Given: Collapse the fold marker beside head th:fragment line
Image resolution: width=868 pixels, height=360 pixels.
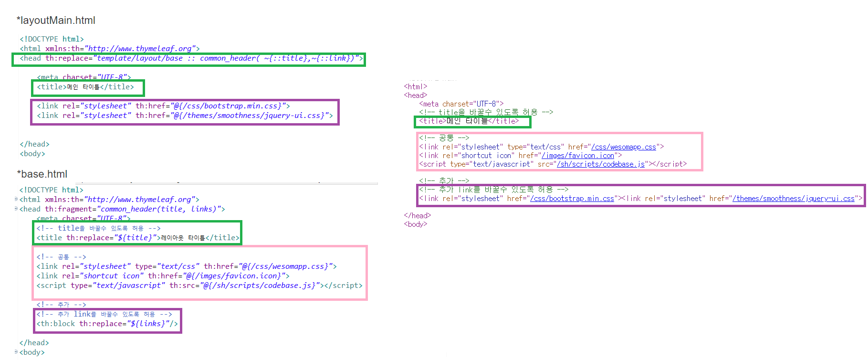Looking at the screenshot, I should click(16, 209).
